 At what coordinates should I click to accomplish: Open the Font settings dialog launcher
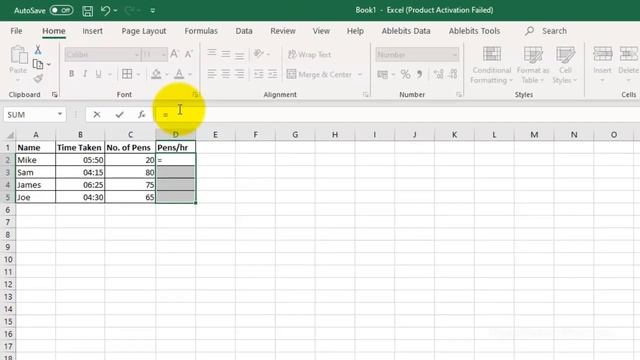tap(195, 95)
